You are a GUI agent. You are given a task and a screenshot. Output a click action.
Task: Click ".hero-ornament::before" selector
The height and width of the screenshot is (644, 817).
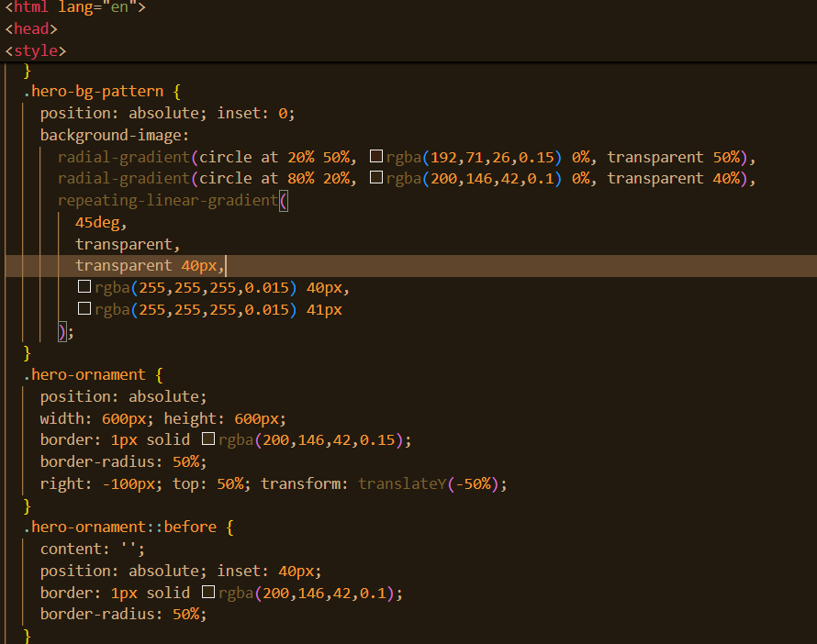coord(119,527)
